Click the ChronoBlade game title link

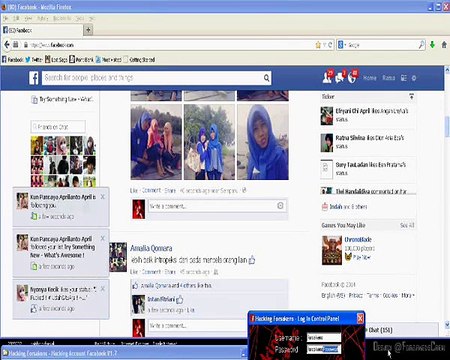358,239
